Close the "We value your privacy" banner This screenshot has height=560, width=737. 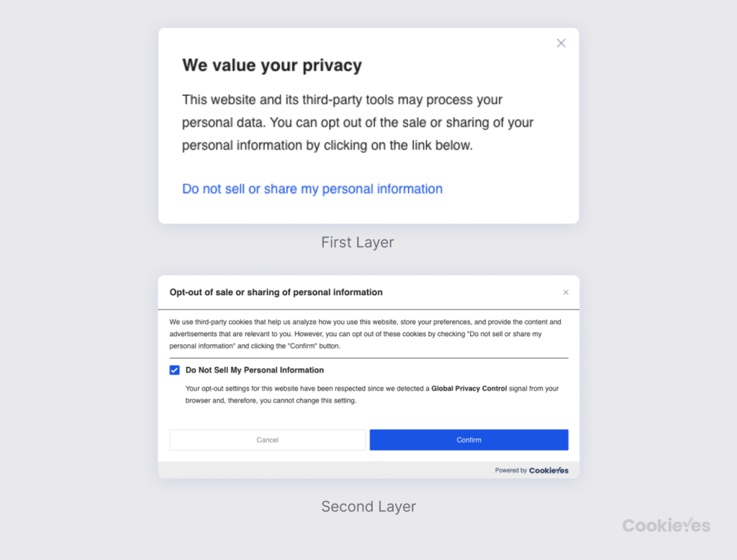[561, 43]
